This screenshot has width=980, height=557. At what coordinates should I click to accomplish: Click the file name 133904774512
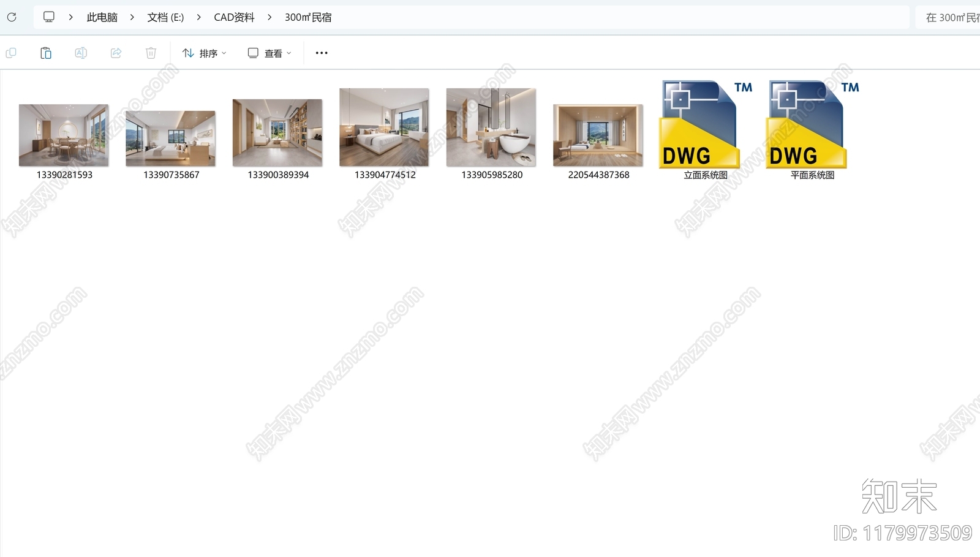tap(385, 175)
